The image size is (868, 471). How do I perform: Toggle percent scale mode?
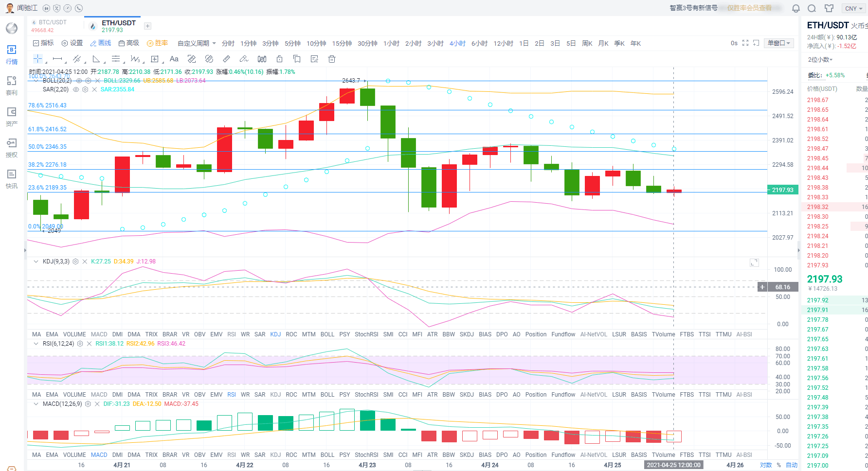click(x=778, y=465)
